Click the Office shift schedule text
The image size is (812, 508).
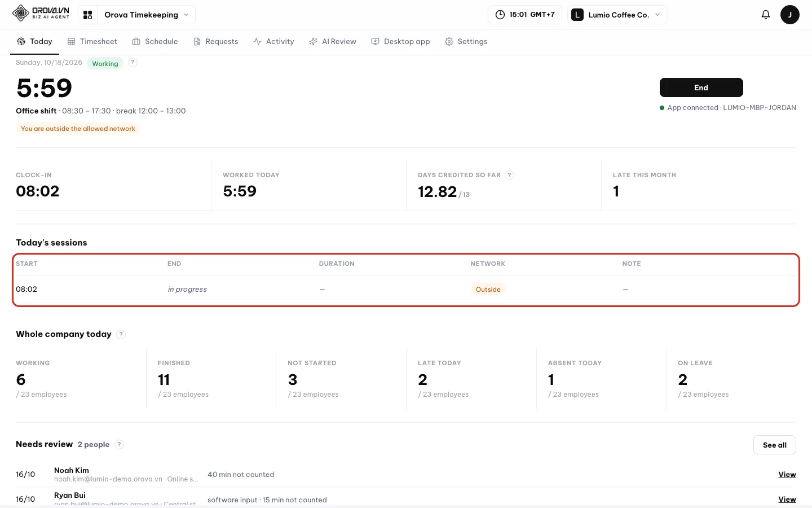pyautogui.click(x=100, y=111)
